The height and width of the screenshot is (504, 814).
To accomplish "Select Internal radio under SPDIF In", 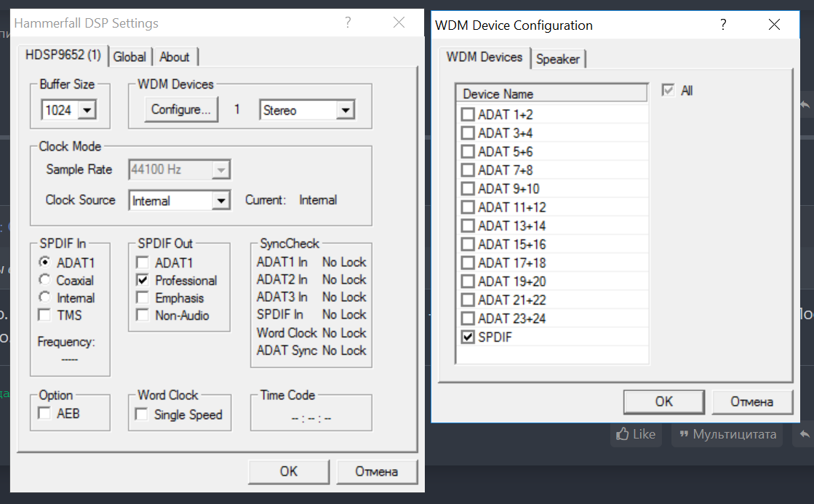I will click(x=45, y=297).
